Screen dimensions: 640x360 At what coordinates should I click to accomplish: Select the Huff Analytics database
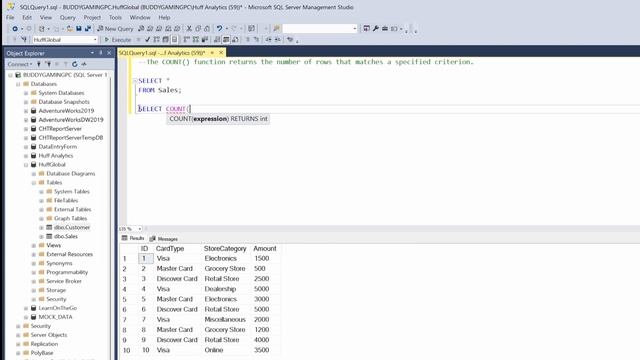coord(56,156)
